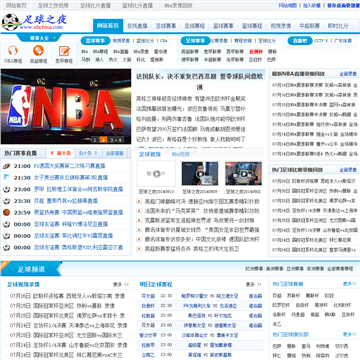Viewport: 360px width, 360px height.
Task: Click the NBA赛程 headset icon
Action: (13, 51)
